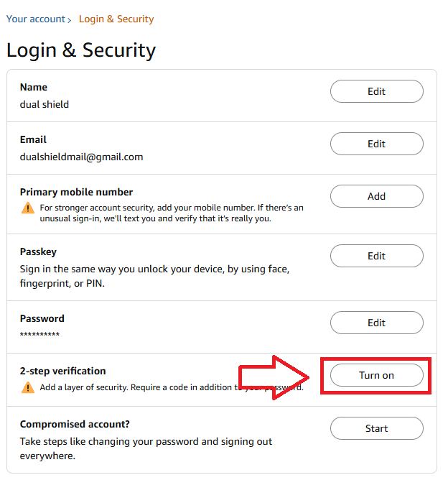Open Passkey settings with Edit
The width and height of the screenshot is (448, 480).
click(376, 256)
